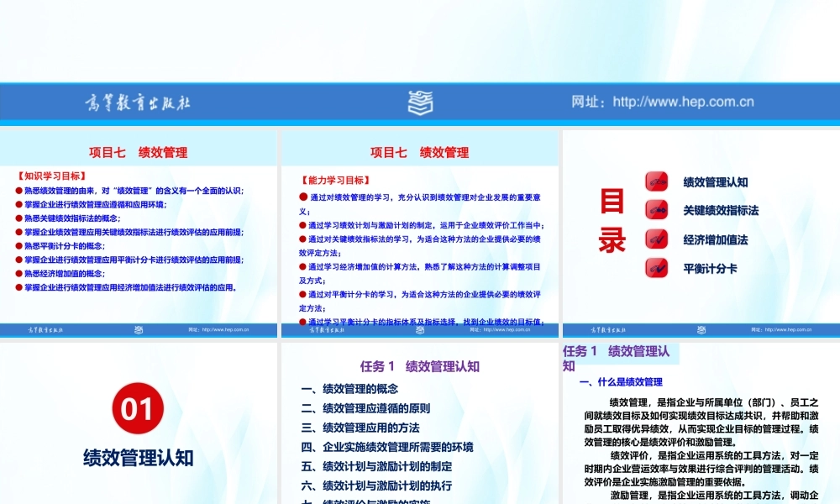Select the large red 01 circle icon
Viewport: 840px width, 504px height.
pos(138,409)
